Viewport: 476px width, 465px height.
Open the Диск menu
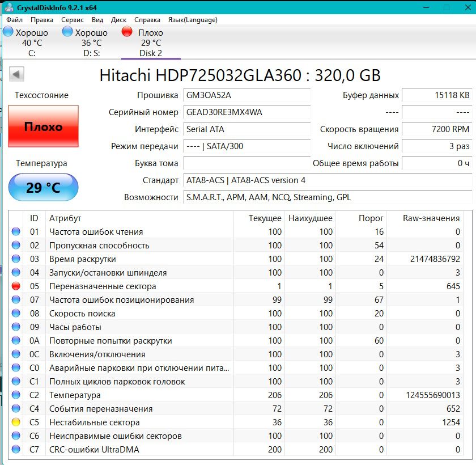pos(118,20)
